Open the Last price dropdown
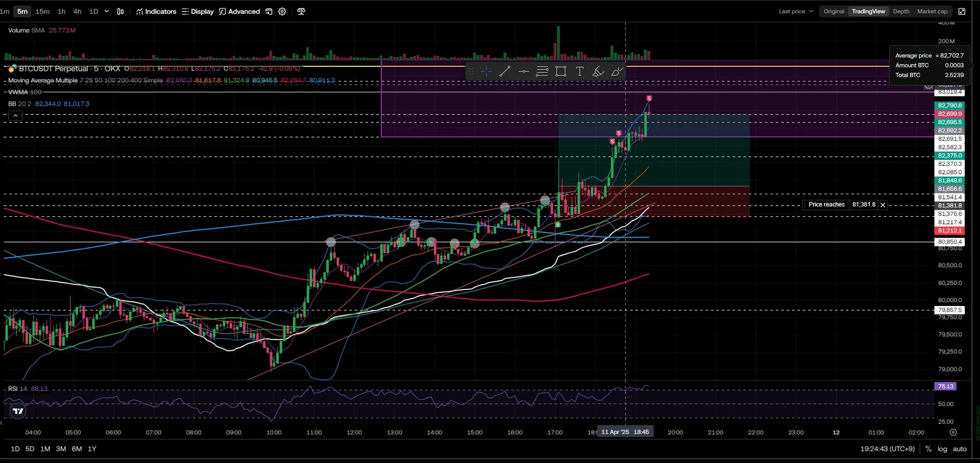 pyautogui.click(x=796, y=11)
